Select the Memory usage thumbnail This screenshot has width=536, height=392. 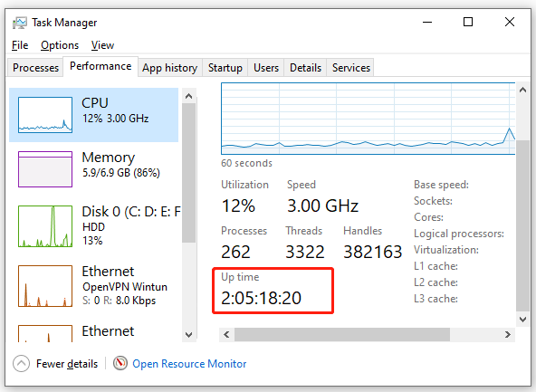pos(45,169)
